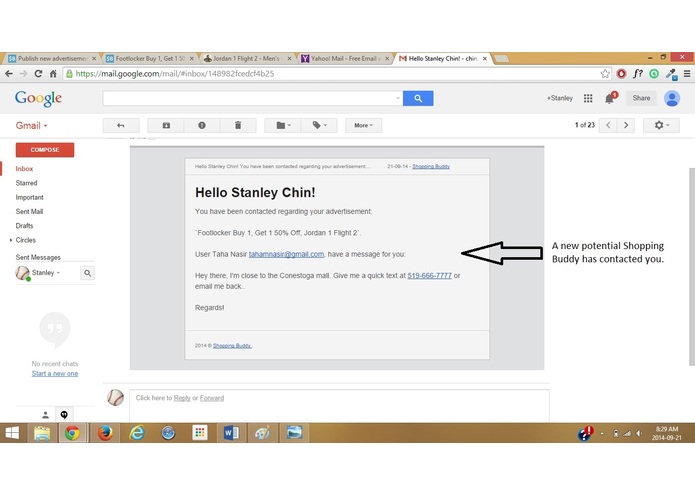Open File Explorer from the taskbar

click(42, 433)
